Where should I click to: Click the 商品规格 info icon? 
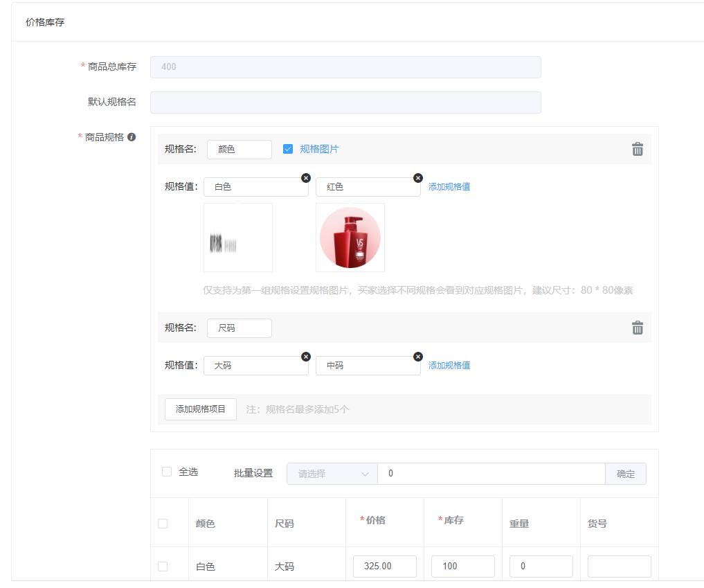coord(132,137)
